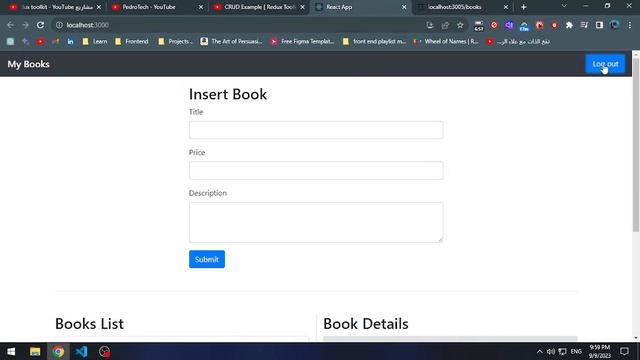640x360 pixels.
Task: Go forward with the browser forward arrow
Action: tap(25, 25)
